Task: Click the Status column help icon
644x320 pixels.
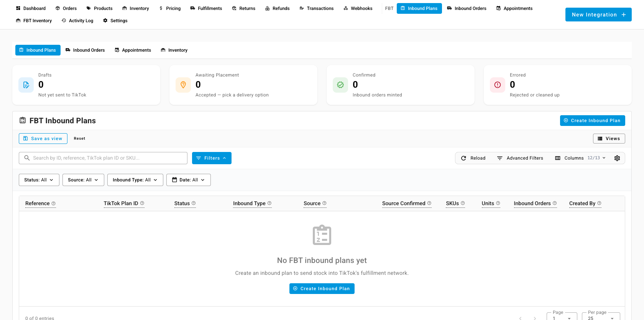Action: pos(194,203)
